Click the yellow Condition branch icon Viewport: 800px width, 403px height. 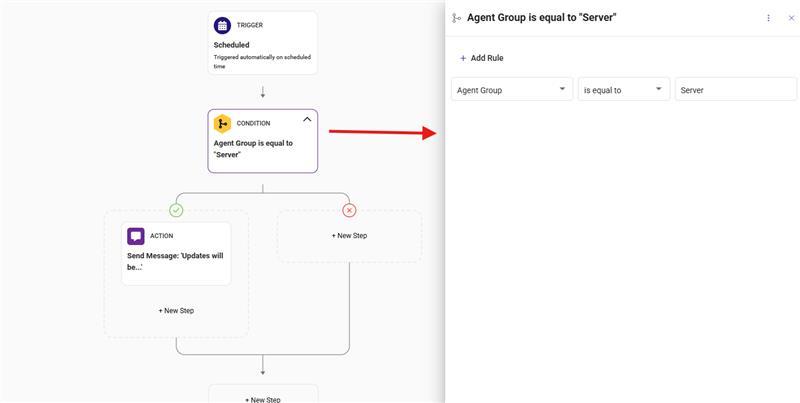pos(222,124)
